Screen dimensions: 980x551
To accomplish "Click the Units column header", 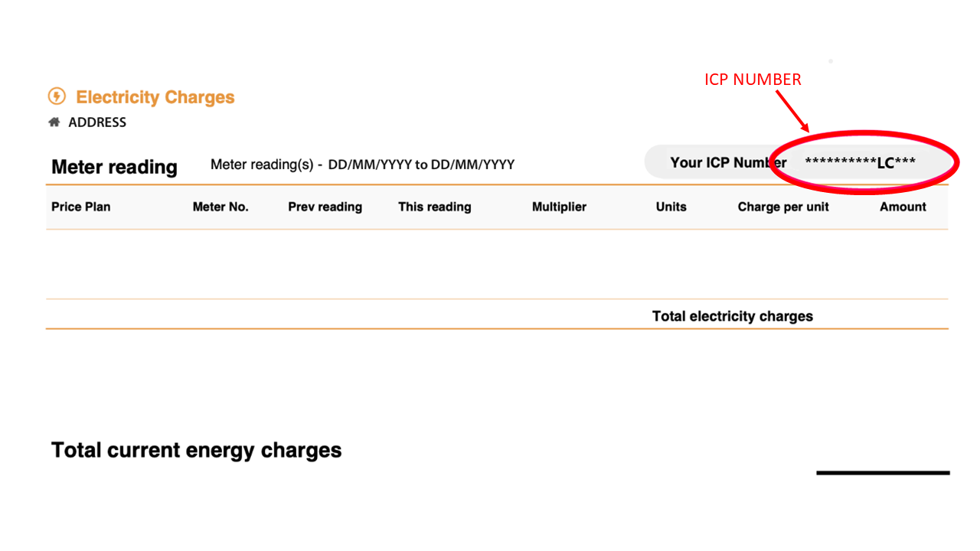I will coord(671,207).
